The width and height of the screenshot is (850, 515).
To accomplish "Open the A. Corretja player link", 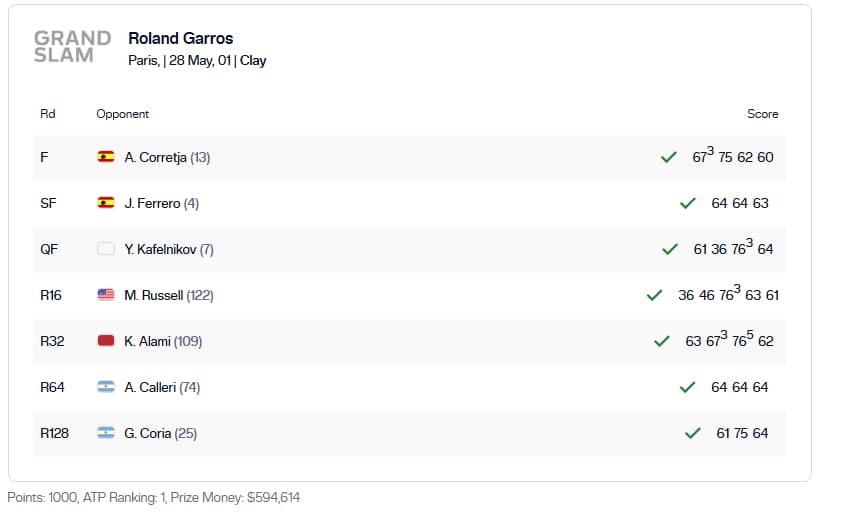I will (156, 157).
